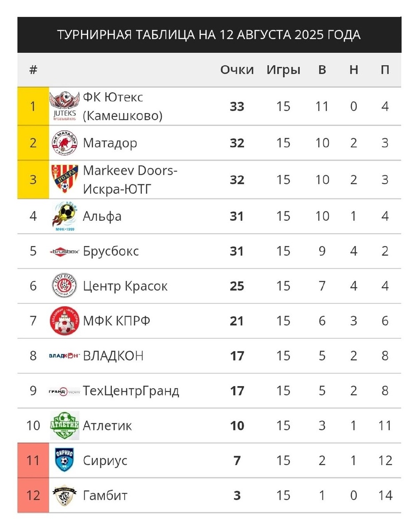
Task: Click the yellow rank 1 cell
Action: (x=33, y=107)
